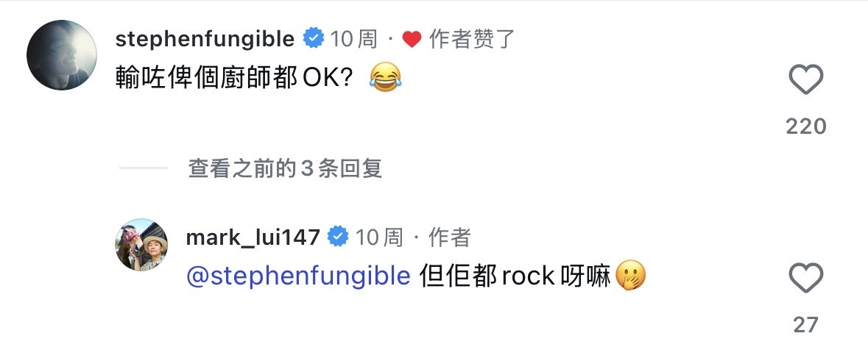
Task: Click the verified badge beside stephenfungible
Action: tap(314, 39)
